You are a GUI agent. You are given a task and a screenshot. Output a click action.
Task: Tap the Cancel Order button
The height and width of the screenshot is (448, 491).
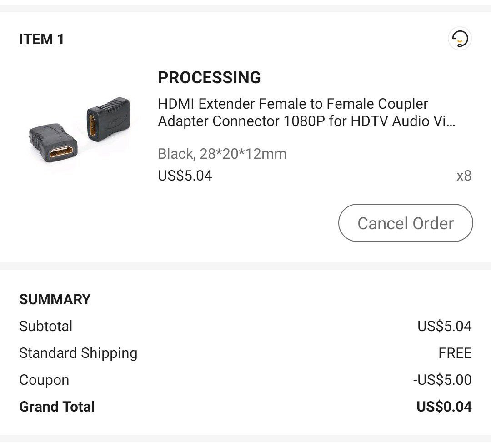[x=406, y=223]
